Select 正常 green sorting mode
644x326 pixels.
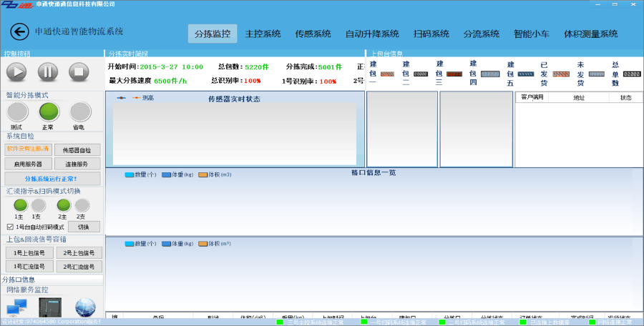[x=49, y=112]
